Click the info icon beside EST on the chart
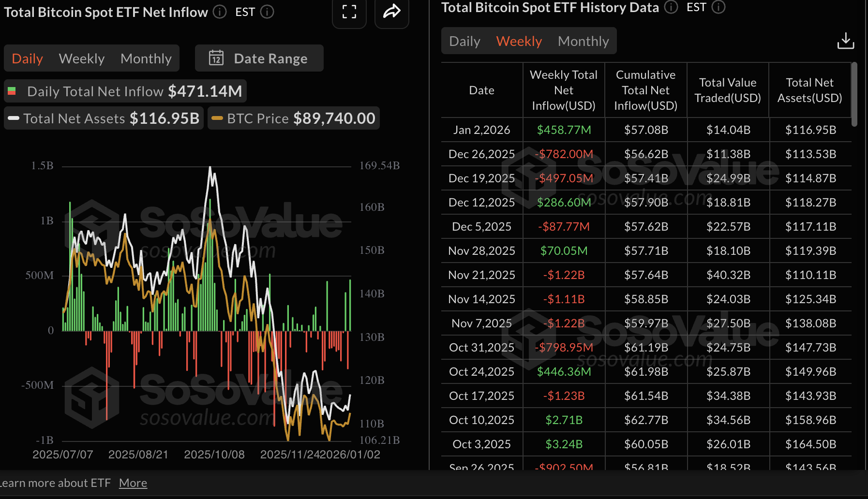Screen dimensions: 868x499 coord(266,12)
